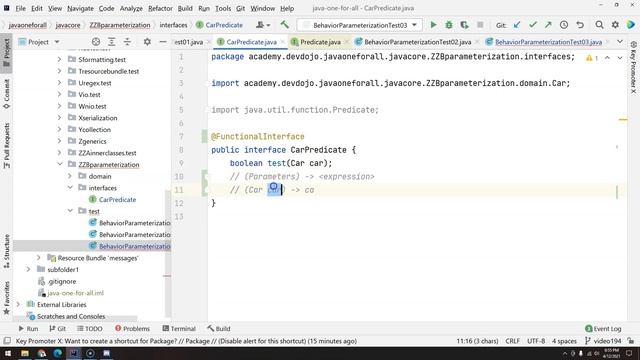Expand Resource Bundle 'messages'
The height and width of the screenshot is (360, 640).
click(x=39, y=258)
